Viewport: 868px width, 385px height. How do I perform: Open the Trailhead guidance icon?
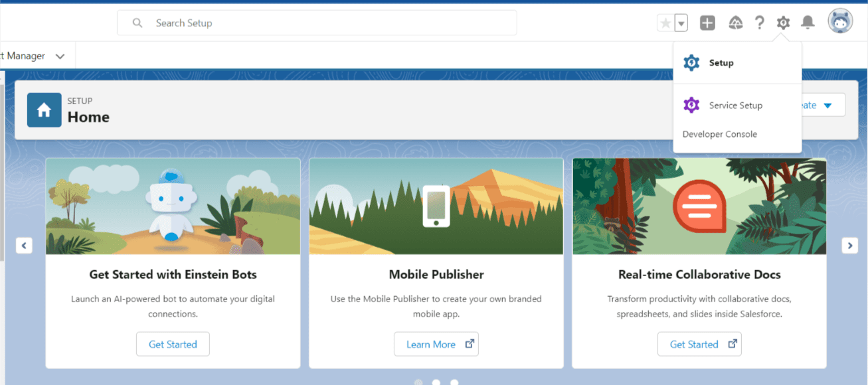pyautogui.click(x=735, y=23)
